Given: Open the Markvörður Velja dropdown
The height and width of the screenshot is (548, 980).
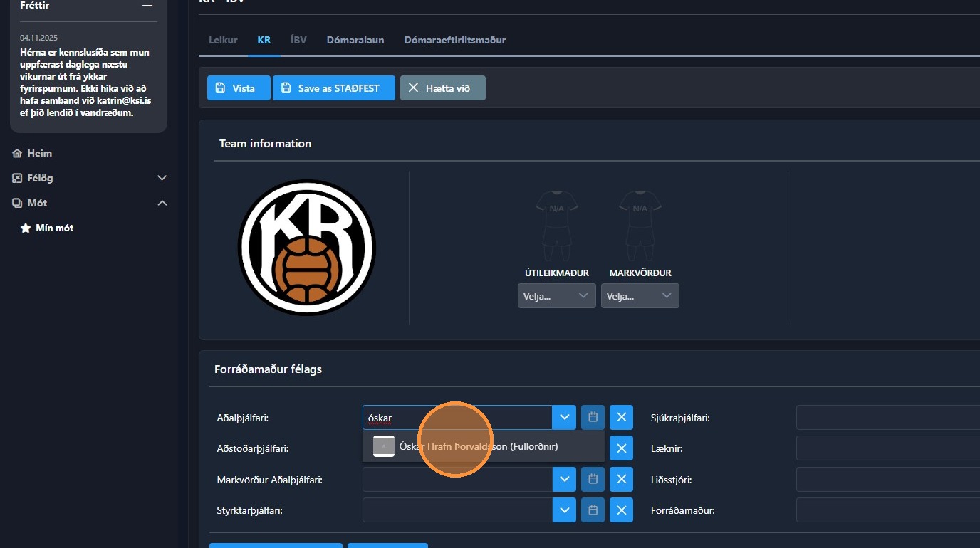Looking at the screenshot, I should pos(640,296).
